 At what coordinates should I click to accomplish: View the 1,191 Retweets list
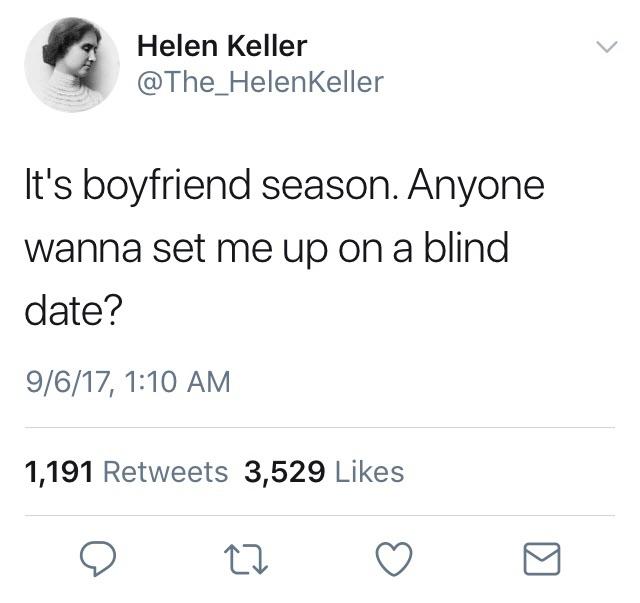tap(126, 472)
